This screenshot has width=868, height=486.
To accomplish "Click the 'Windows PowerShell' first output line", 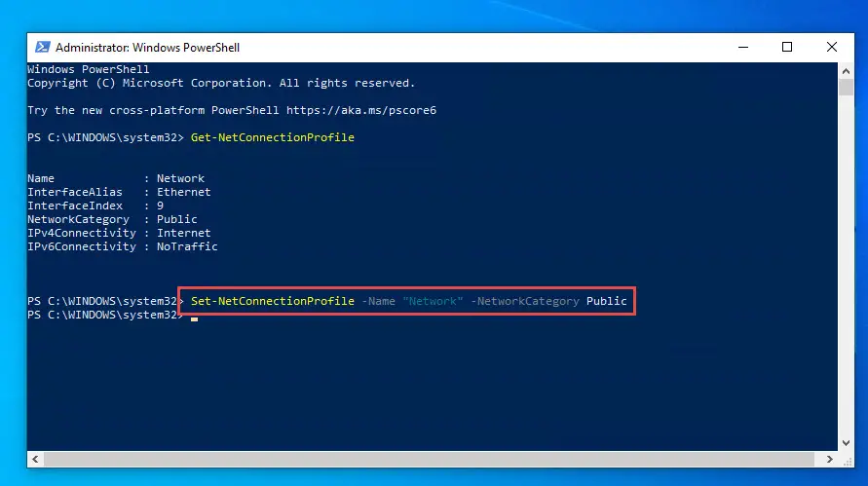I will [x=89, y=69].
